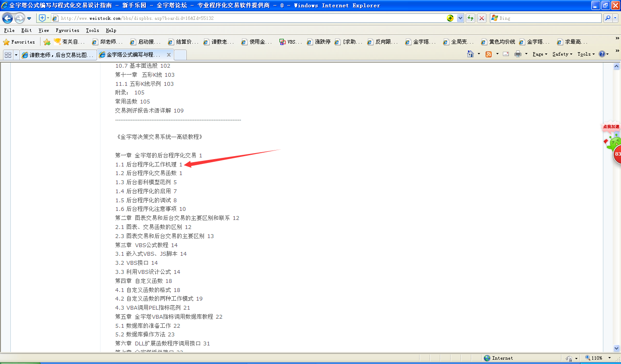This screenshot has height=364, width=621.
Task: Open the 反向跟... favorites bar link
Action: click(383, 42)
